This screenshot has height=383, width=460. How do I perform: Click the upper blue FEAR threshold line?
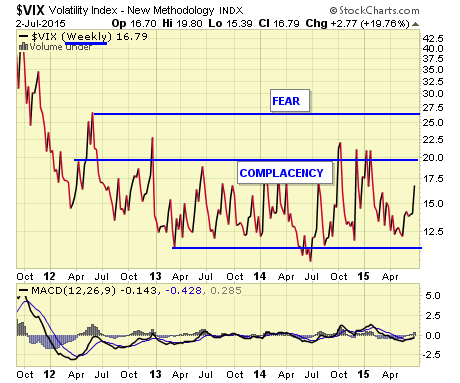(257, 114)
